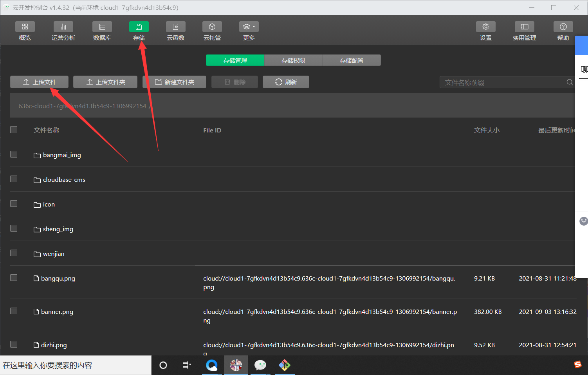
Task: Select the 存储 storage section
Action: [139, 31]
